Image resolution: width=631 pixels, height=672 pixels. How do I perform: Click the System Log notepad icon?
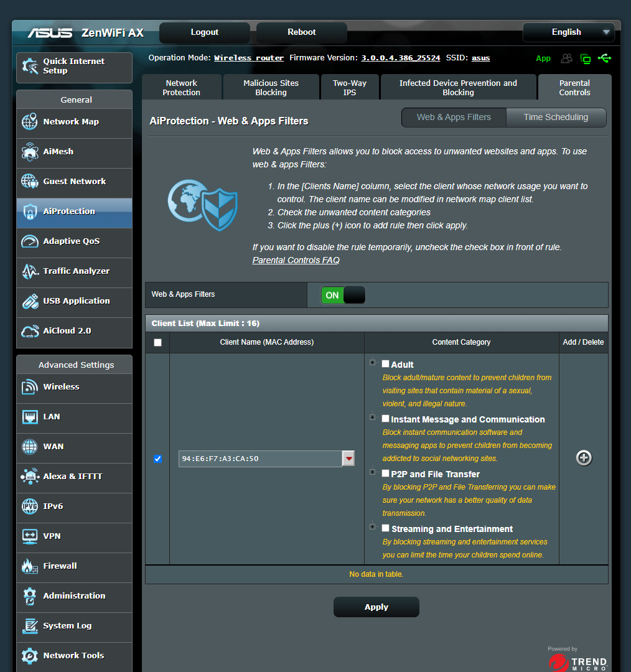pyautogui.click(x=30, y=626)
